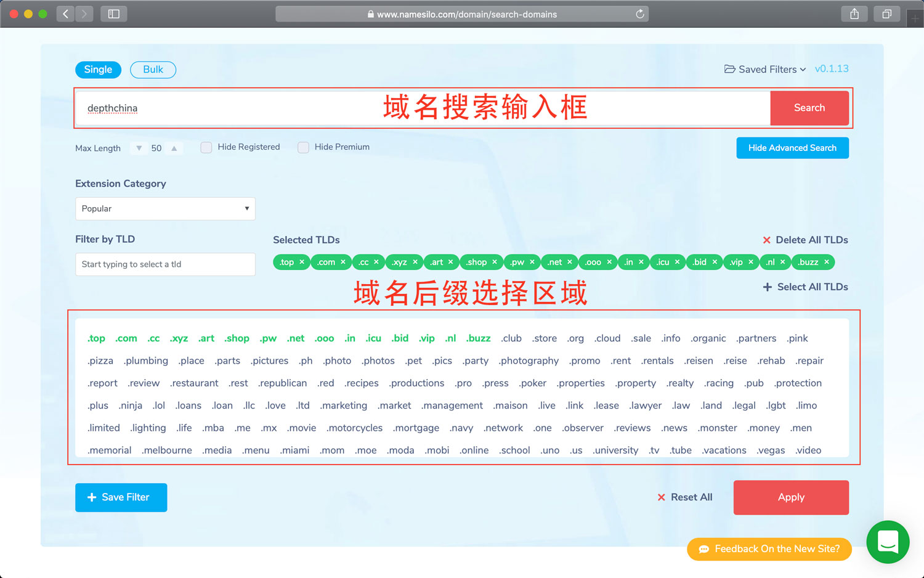Reload the page via refresh icon
The image size is (924, 578).
pos(640,14)
